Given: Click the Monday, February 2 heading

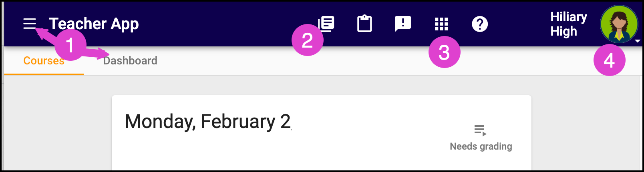Looking at the screenshot, I should tap(207, 121).
